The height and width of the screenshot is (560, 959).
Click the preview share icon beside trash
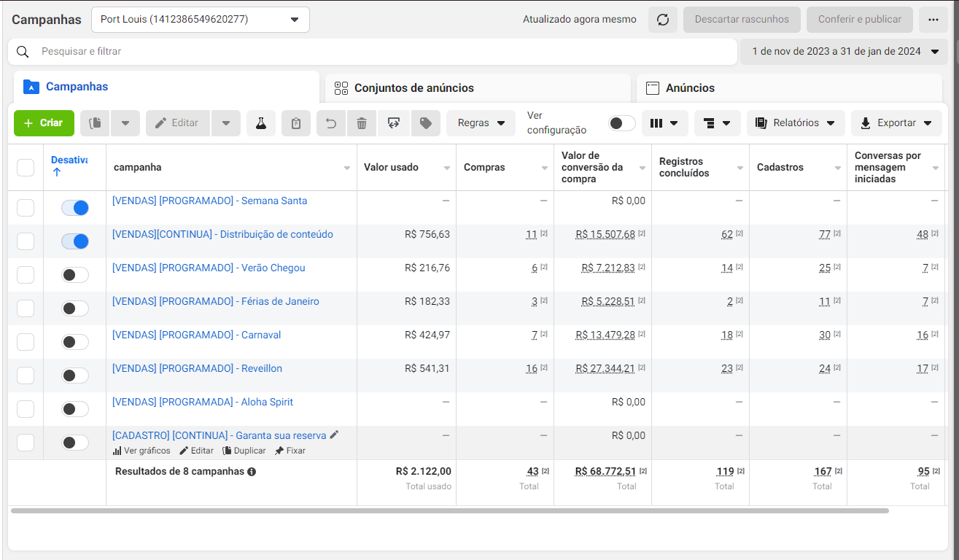[x=394, y=123]
